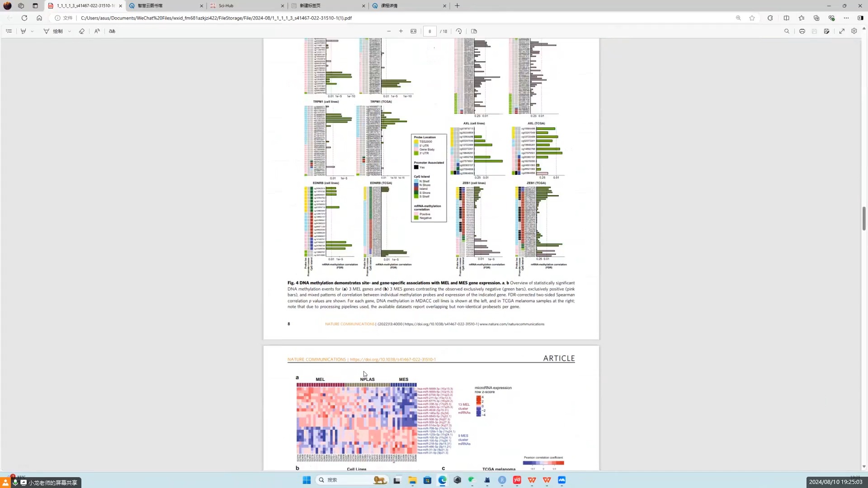868x488 pixels.
Task: Close the Sci-Hub tab
Action: [x=283, y=6]
